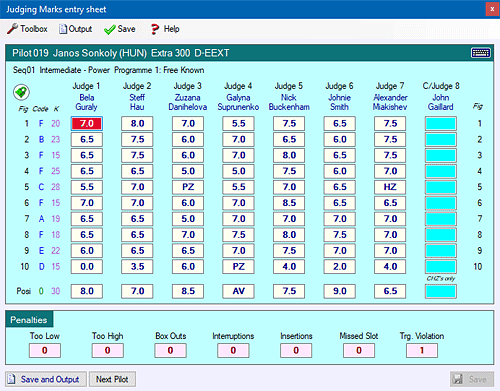
Task: Select Judge 3 figure 7 mark 5.0
Action: (188, 219)
